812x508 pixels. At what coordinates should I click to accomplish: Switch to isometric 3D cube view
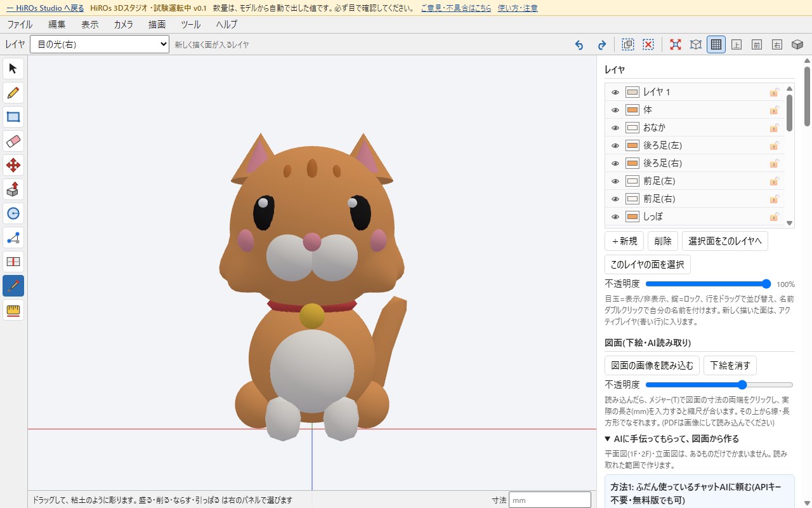pos(797,44)
